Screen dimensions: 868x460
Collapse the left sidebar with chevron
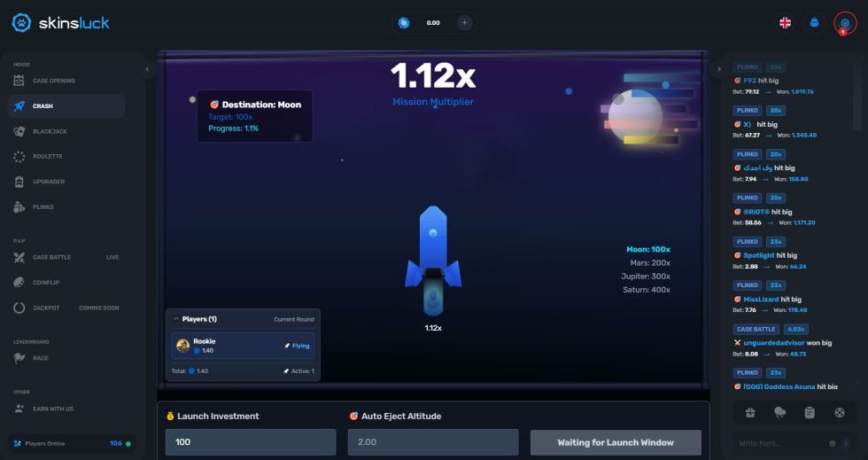[147, 68]
